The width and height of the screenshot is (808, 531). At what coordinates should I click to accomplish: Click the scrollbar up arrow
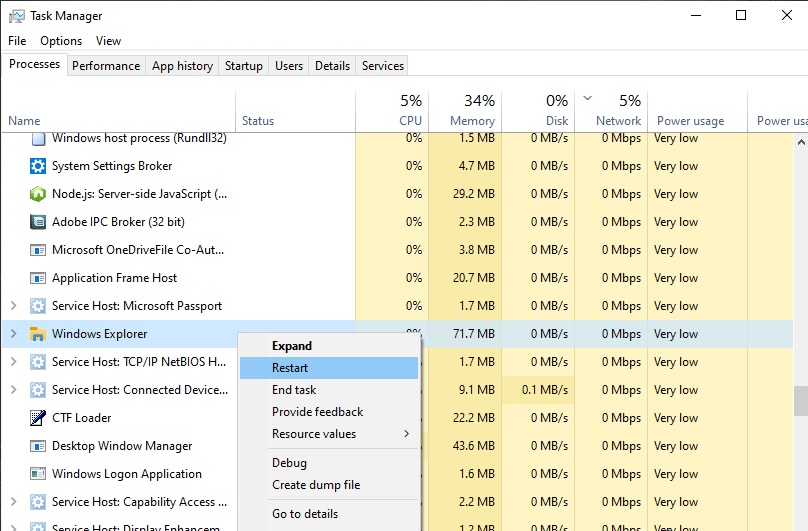click(801, 141)
